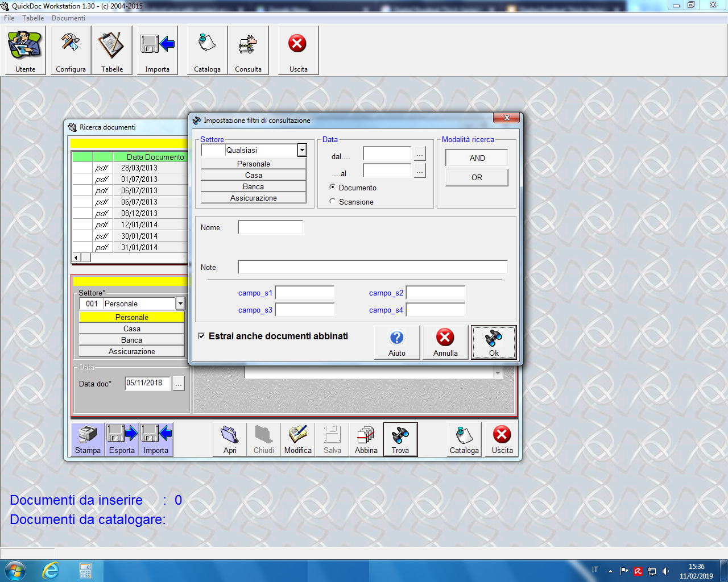
Task: Click the main toolbar Importa icon
Action: click(x=157, y=50)
